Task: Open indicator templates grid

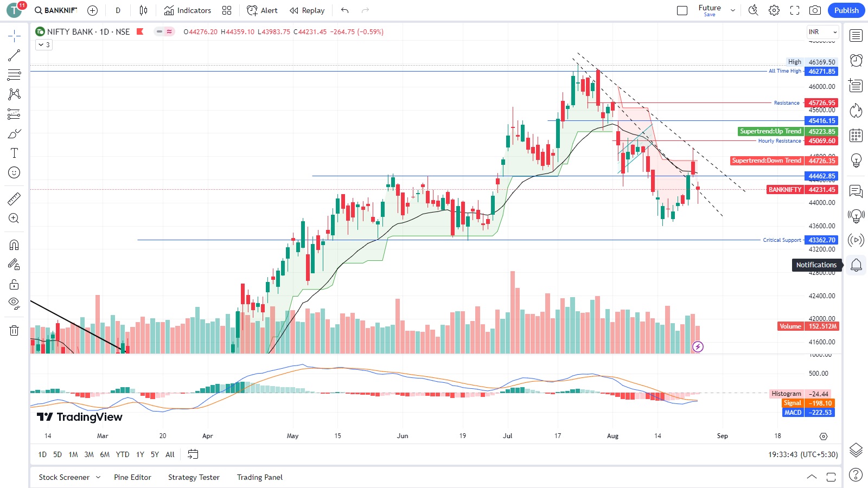Action: 227,10
